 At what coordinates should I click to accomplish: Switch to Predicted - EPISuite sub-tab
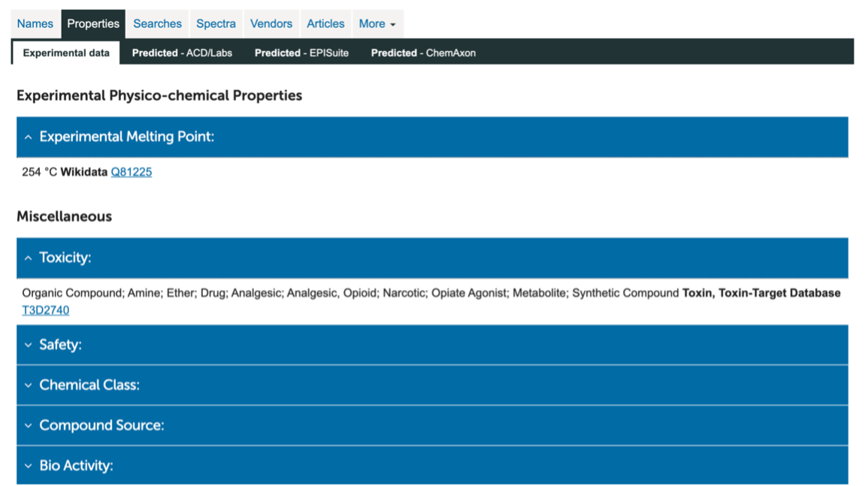point(301,53)
